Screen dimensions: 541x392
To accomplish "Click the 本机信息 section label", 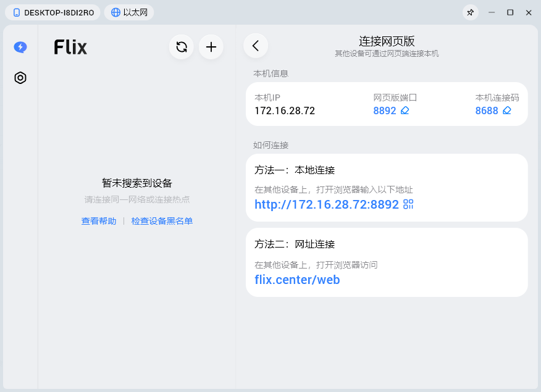I will [271, 73].
